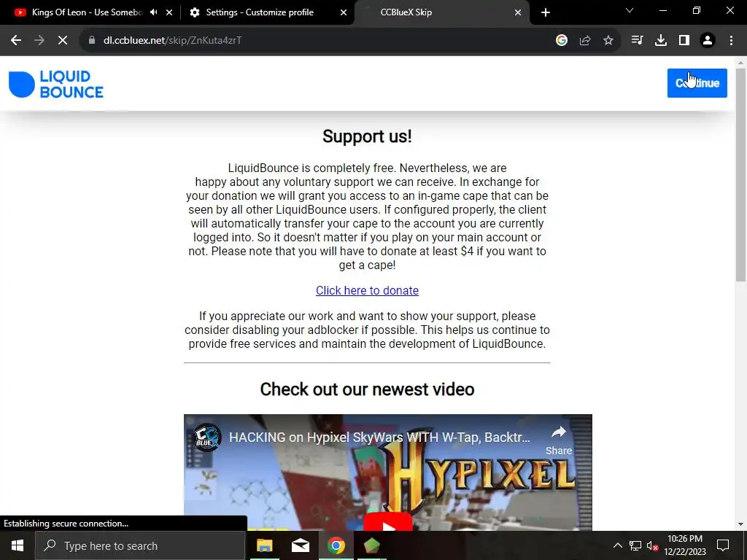747x560 pixels.
Task: Open File Explorer from taskbar
Action: 264,545
